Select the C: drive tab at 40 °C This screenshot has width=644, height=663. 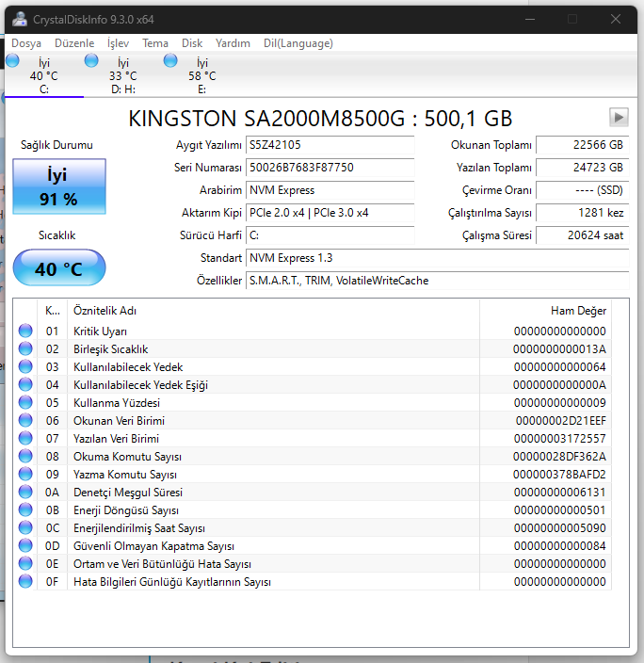point(44,75)
